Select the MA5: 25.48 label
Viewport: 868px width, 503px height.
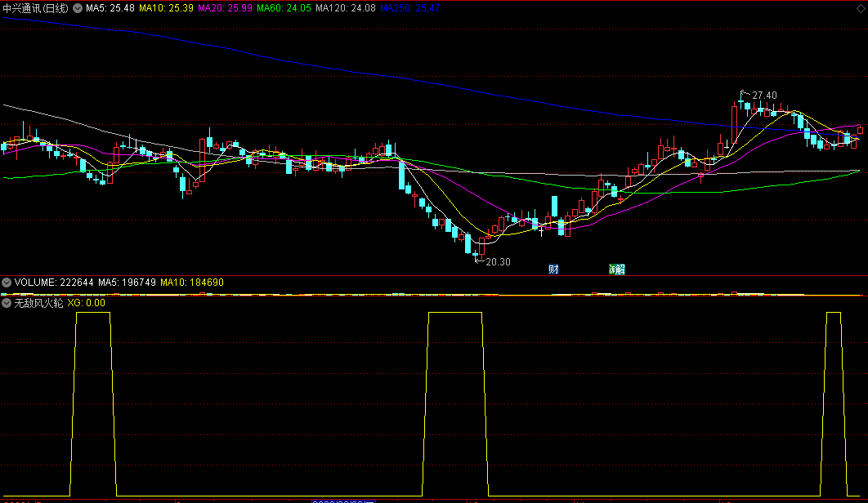tap(110, 8)
